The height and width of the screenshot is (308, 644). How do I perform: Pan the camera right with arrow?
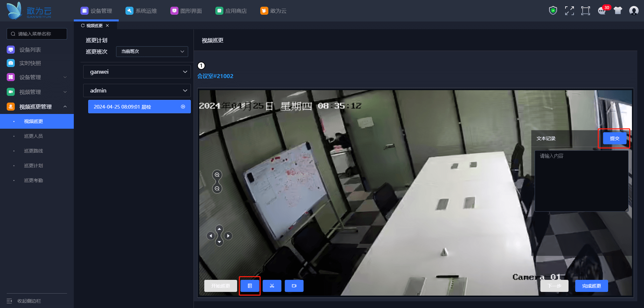click(x=228, y=236)
